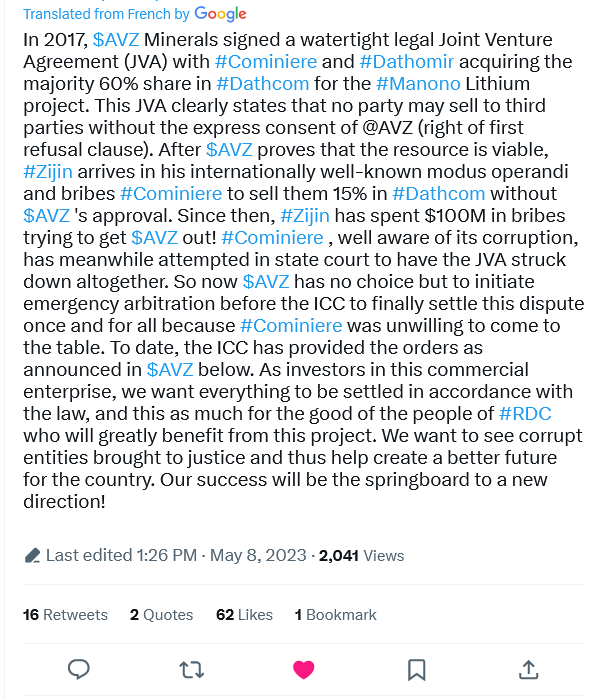Screen dimensions: 602x699
Task: Click the 'Translated from French by' link
Action: point(106,14)
